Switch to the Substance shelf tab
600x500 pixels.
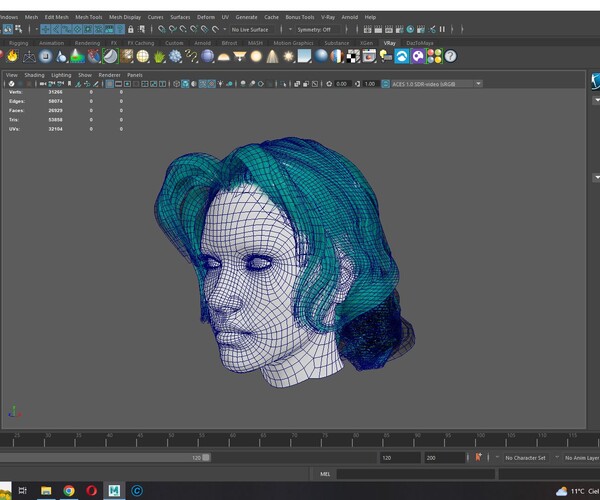click(x=336, y=43)
